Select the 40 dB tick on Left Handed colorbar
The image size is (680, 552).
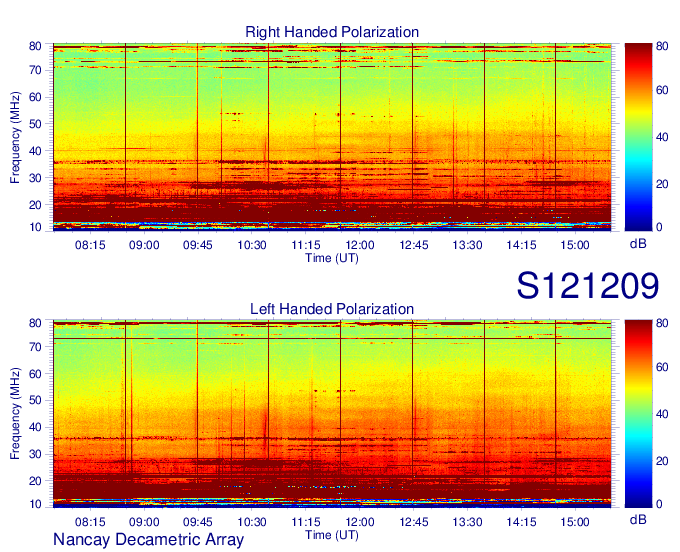662,414
